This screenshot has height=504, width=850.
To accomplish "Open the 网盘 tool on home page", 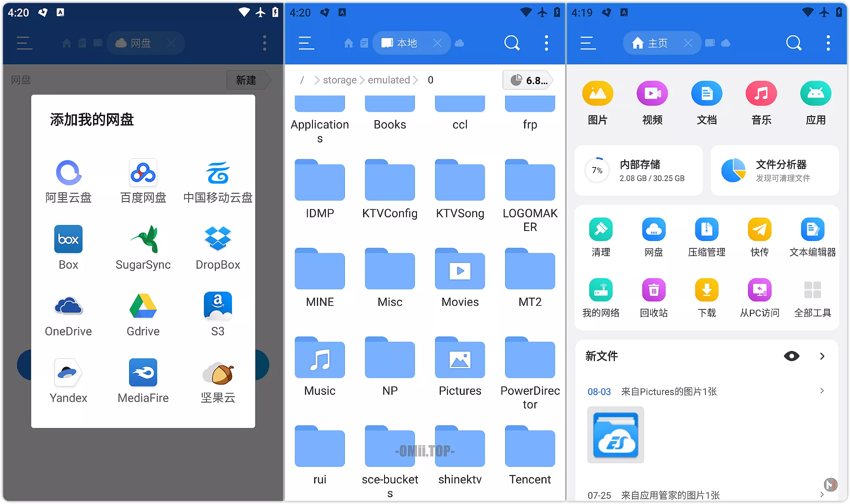I will click(654, 237).
